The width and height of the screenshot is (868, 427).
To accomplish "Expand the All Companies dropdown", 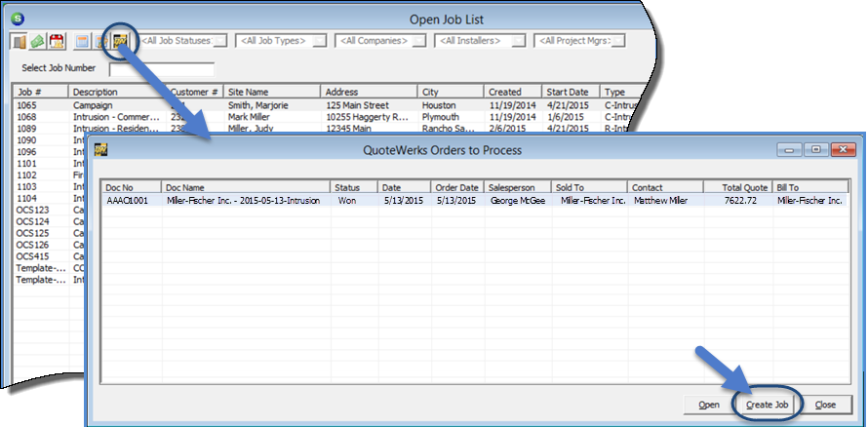I will click(419, 41).
